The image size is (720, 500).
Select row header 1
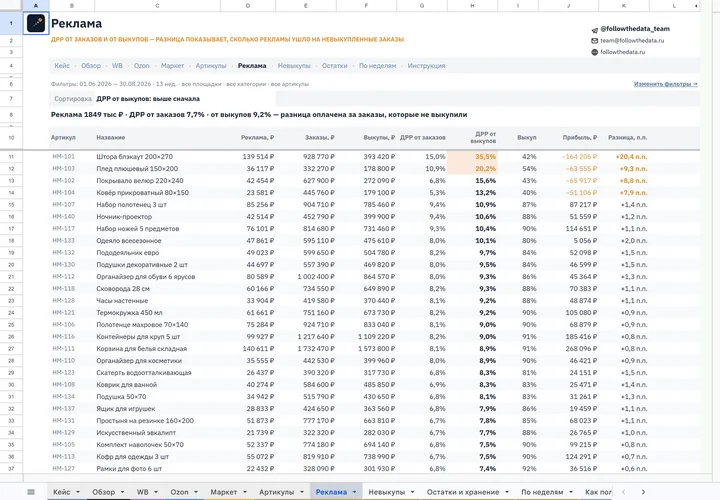click(x=11, y=23)
